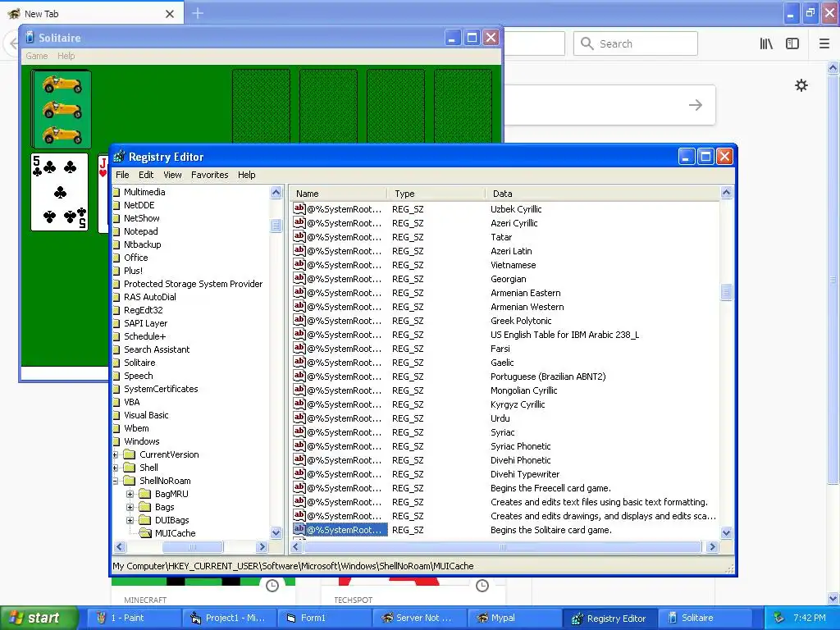Switch to Mypal from the taskbar
The image size is (840, 630).
pyautogui.click(x=514, y=618)
